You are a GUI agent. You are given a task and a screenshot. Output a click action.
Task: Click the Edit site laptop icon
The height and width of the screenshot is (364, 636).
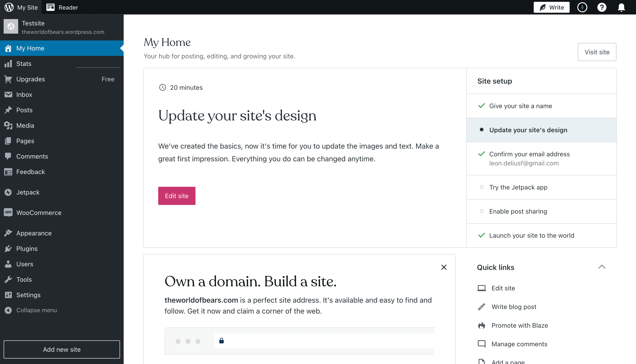(x=481, y=288)
